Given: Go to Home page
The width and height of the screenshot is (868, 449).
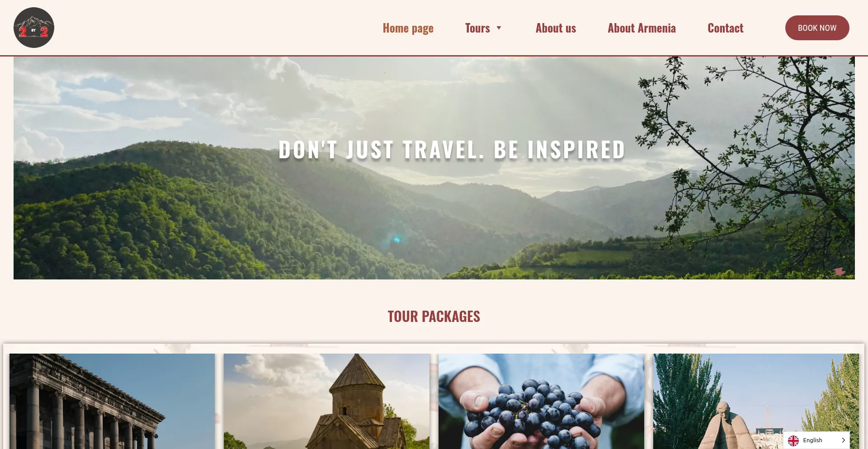Looking at the screenshot, I should [408, 28].
